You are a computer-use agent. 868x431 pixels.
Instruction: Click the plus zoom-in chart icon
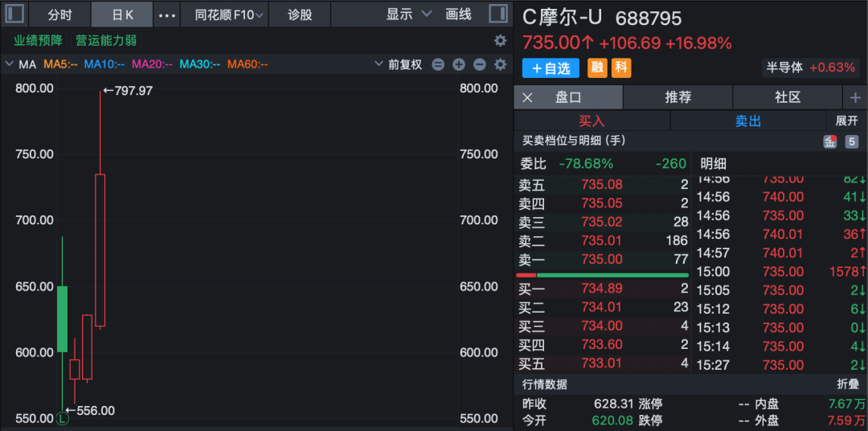459,64
